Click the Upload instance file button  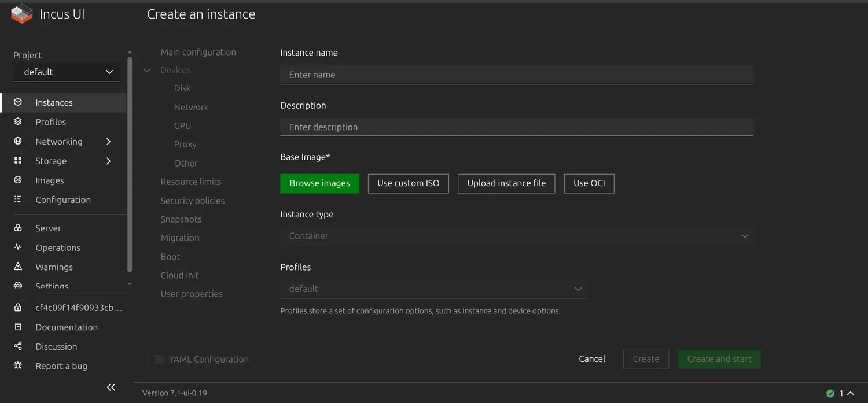pyautogui.click(x=506, y=183)
